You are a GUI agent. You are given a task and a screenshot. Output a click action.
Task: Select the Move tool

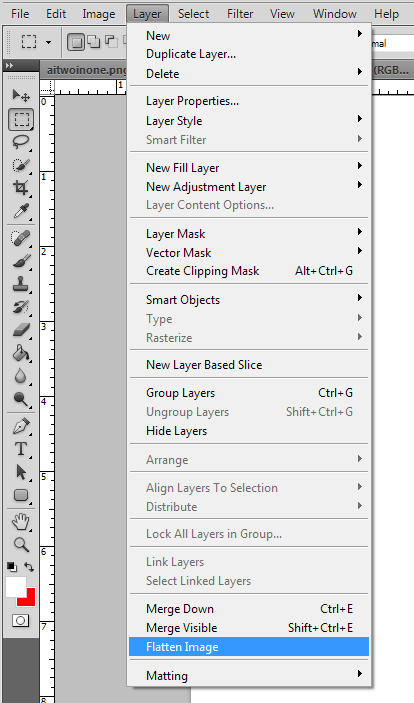click(21, 95)
